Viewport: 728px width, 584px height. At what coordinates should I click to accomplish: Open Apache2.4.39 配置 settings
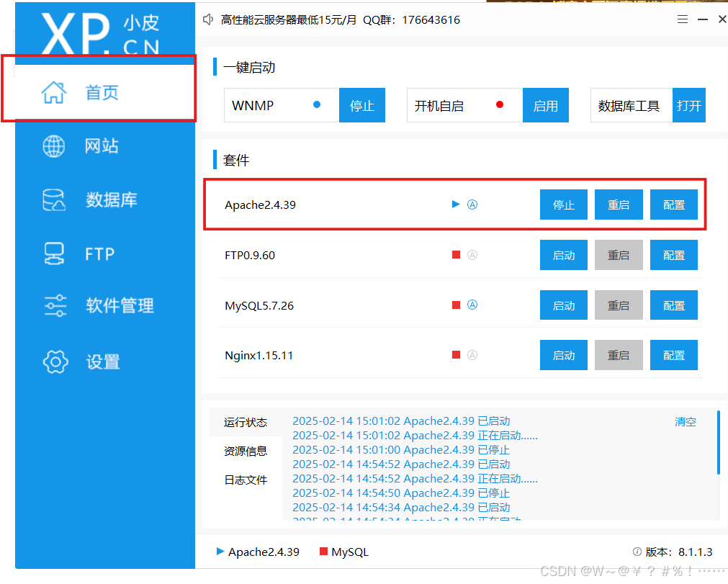point(674,205)
